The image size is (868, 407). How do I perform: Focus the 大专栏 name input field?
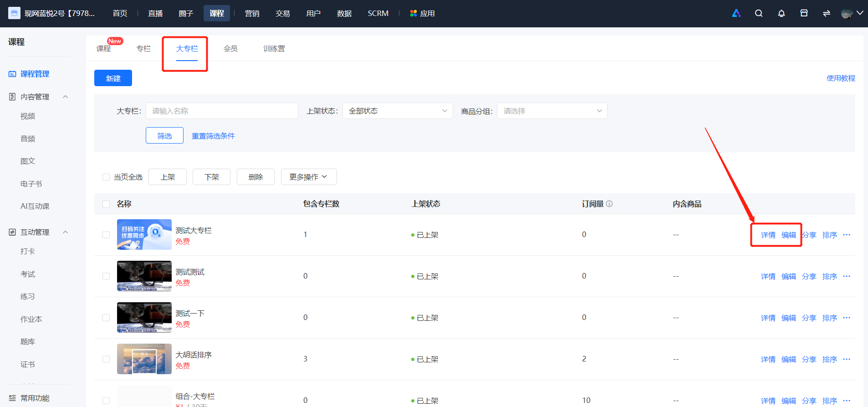222,111
